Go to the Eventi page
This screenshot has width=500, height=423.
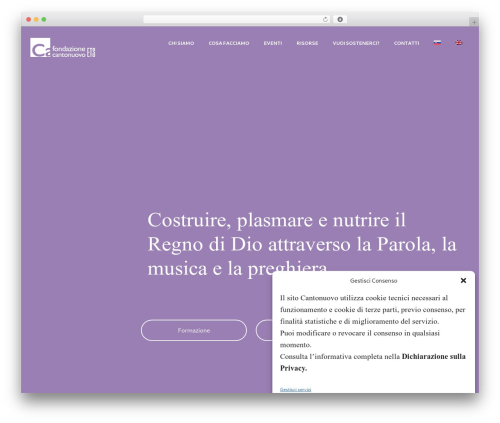pos(273,43)
